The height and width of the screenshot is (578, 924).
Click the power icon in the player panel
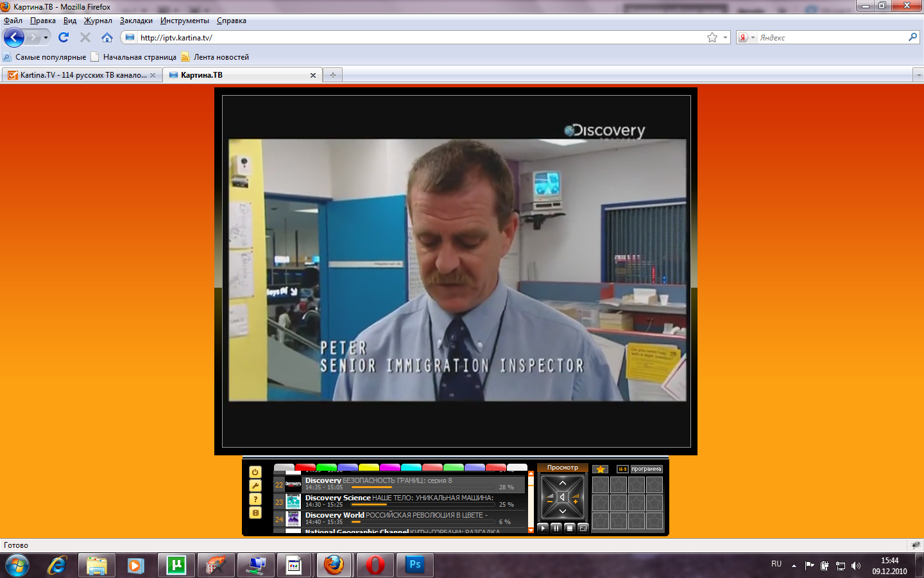[x=255, y=472]
